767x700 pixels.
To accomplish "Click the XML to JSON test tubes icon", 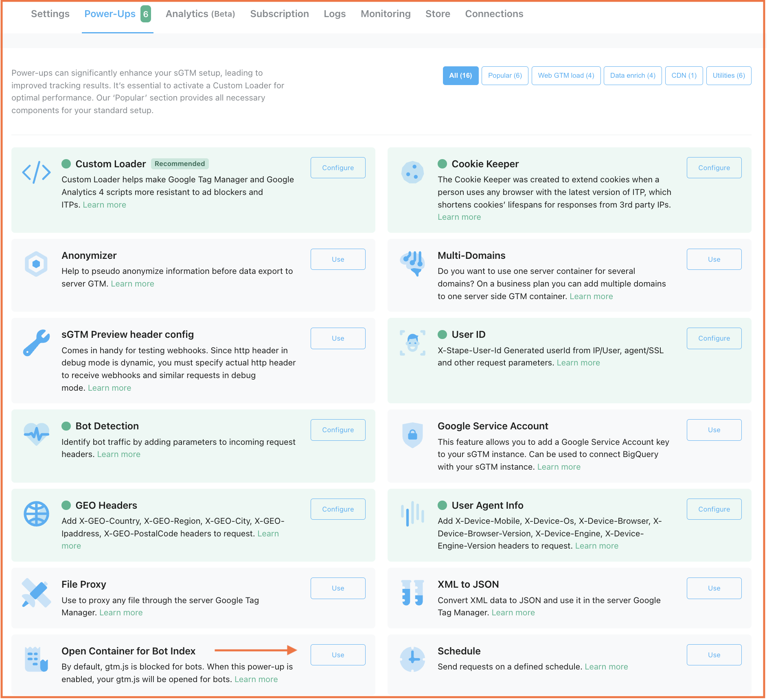I will 412,593.
